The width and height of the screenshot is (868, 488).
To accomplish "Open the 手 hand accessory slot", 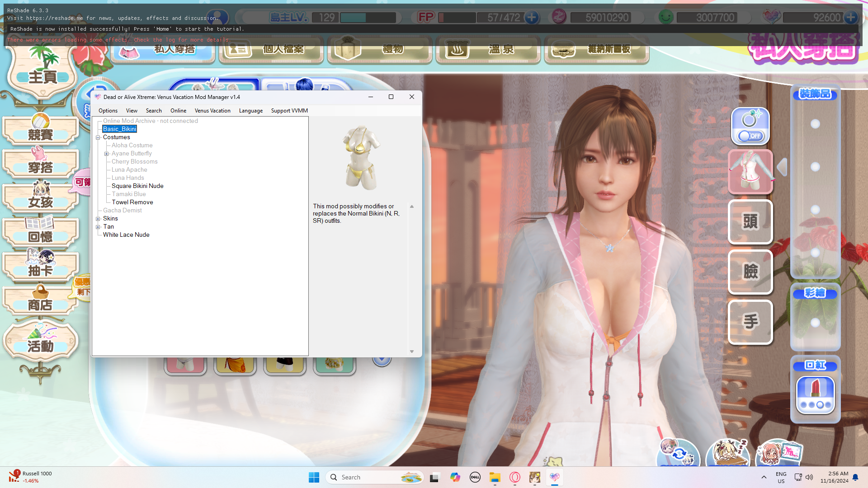I will coord(750,322).
